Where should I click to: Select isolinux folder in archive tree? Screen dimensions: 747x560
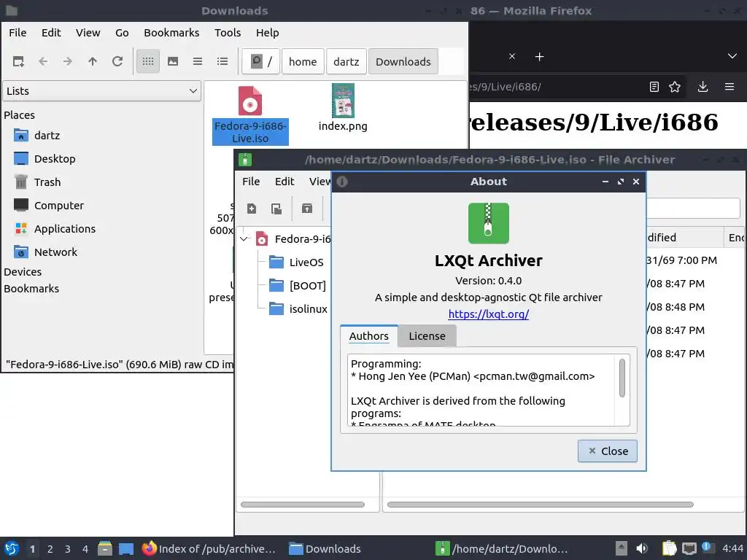(x=298, y=308)
